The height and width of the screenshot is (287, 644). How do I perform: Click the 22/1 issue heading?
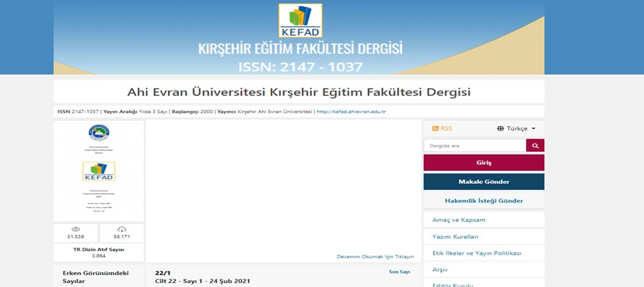[x=163, y=273]
